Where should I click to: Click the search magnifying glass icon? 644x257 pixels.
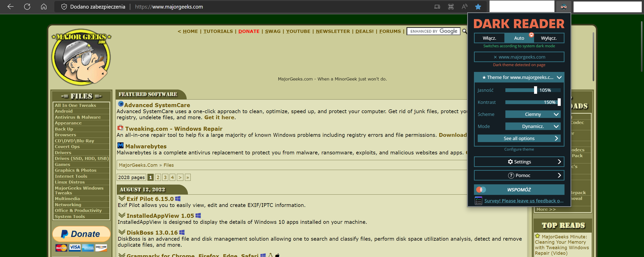[465, 31]
